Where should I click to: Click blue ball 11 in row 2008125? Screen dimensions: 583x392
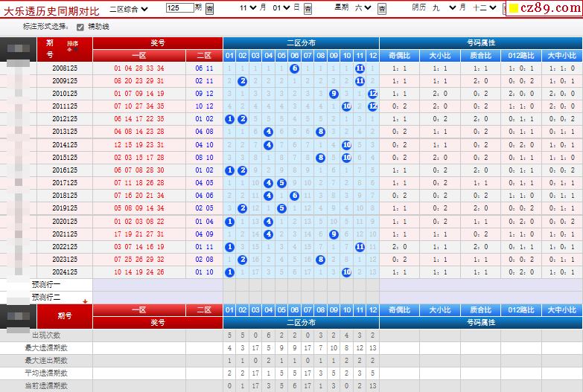click(360, 68)
